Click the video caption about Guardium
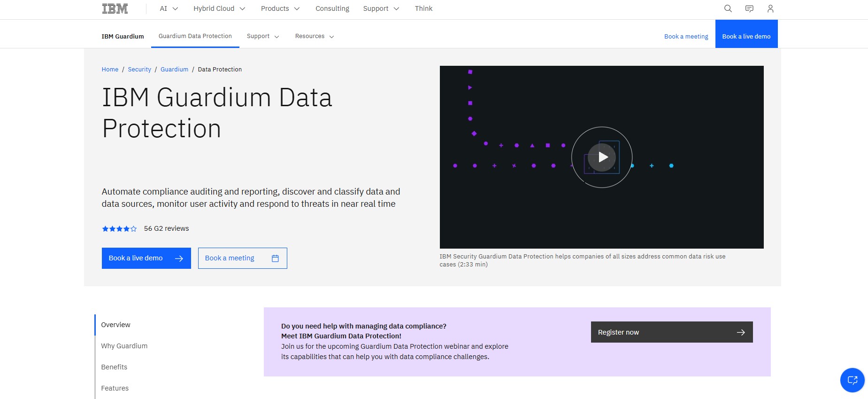The image size is (868, 399). pos(583,260)
